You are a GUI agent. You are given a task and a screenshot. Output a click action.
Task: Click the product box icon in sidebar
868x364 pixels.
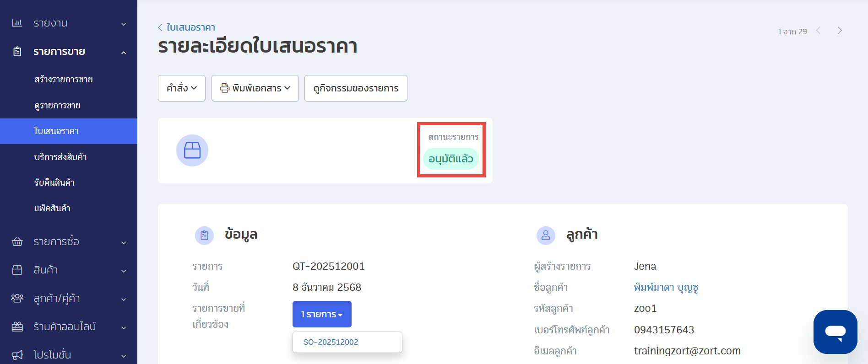point(17,270)
